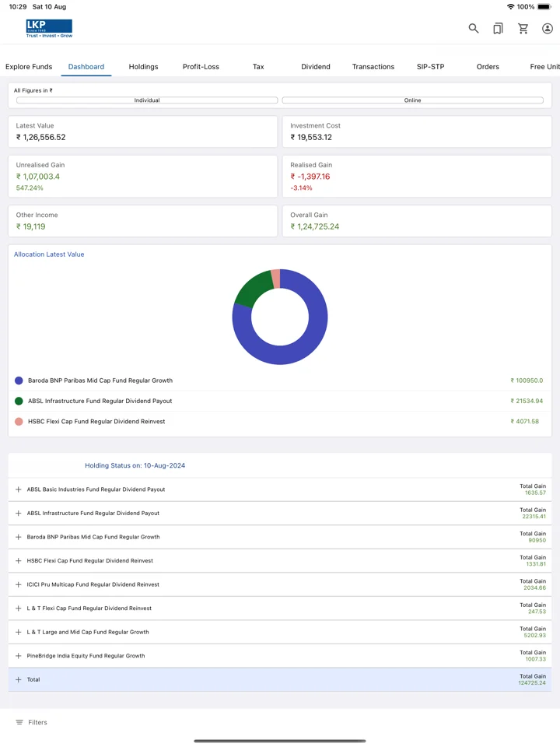This screenshot has width=560, height=747.
Task: Expand the Total row plus icon
Action: click(x=18, y=679)
